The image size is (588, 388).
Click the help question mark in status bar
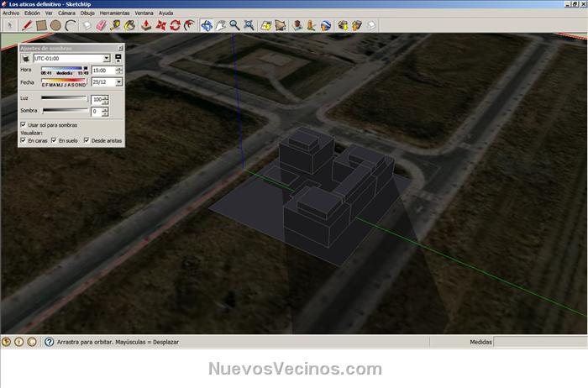pos(49,342)
